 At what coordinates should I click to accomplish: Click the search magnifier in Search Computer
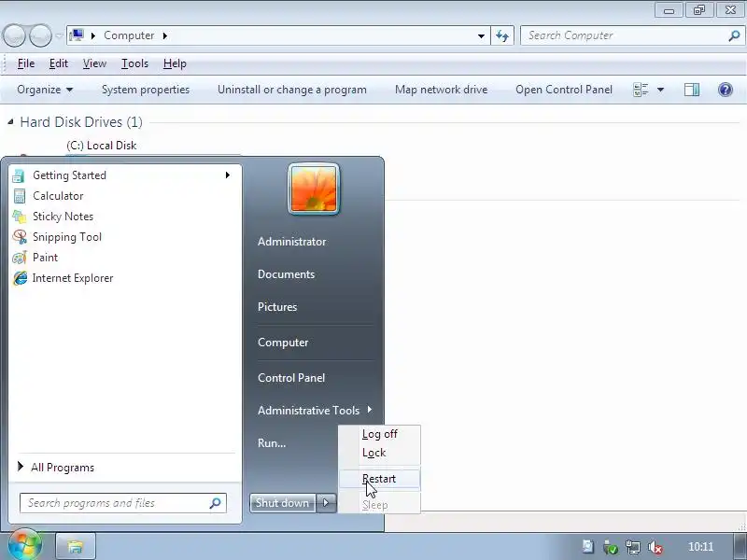coord(734,35)
